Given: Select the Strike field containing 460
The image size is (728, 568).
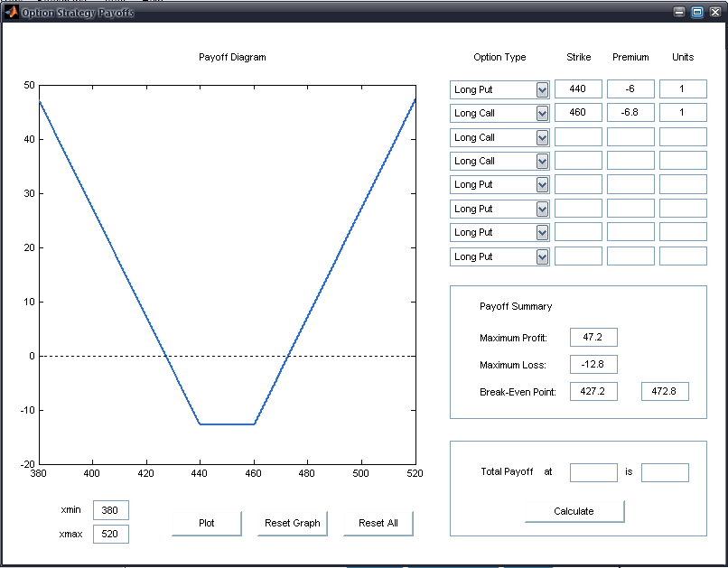Looking at the screenshot, I should tap(578, 113).
